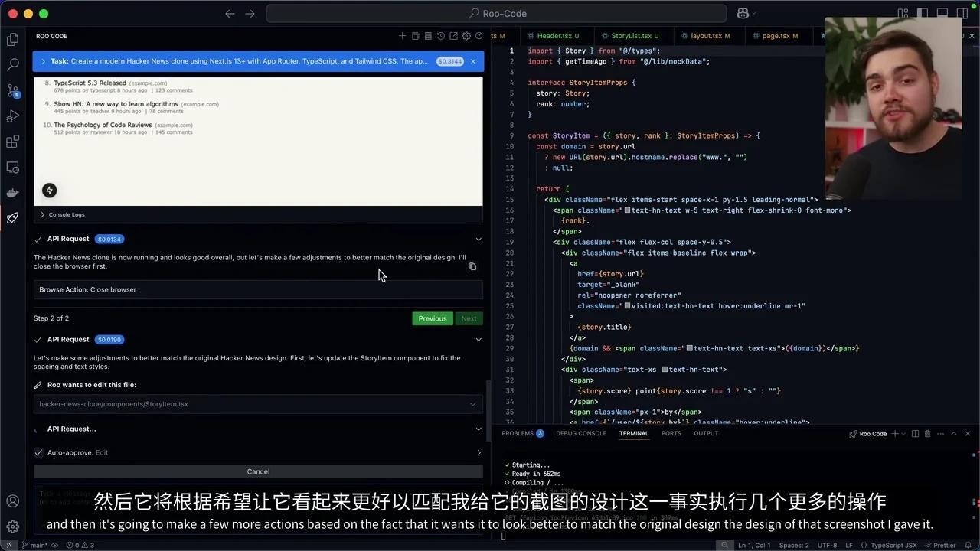Open new terminal profile dropdown arrow
Image resolution: width=980 pixels, height=551 pixels.
click(904, 434)
